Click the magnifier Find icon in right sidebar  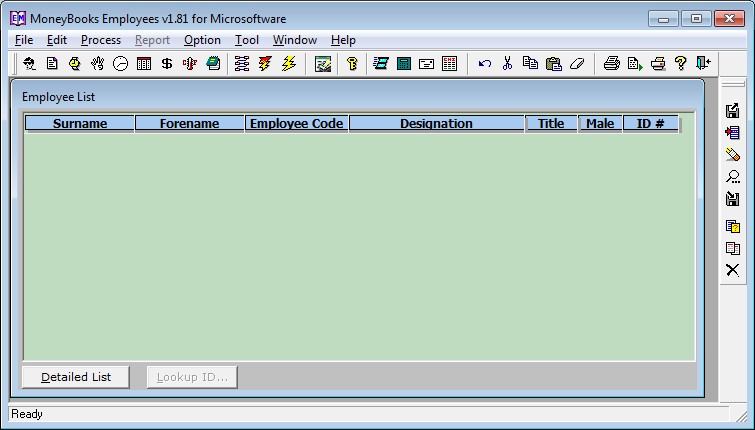[x=732, y=178]
